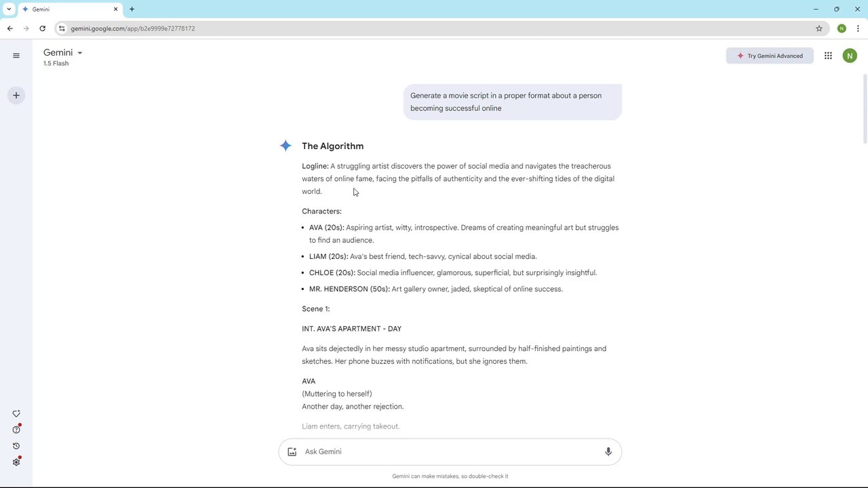The height and width of the screenshot is (488, 868).
Task: Close the Gemini browser tab
Action: 115,9
